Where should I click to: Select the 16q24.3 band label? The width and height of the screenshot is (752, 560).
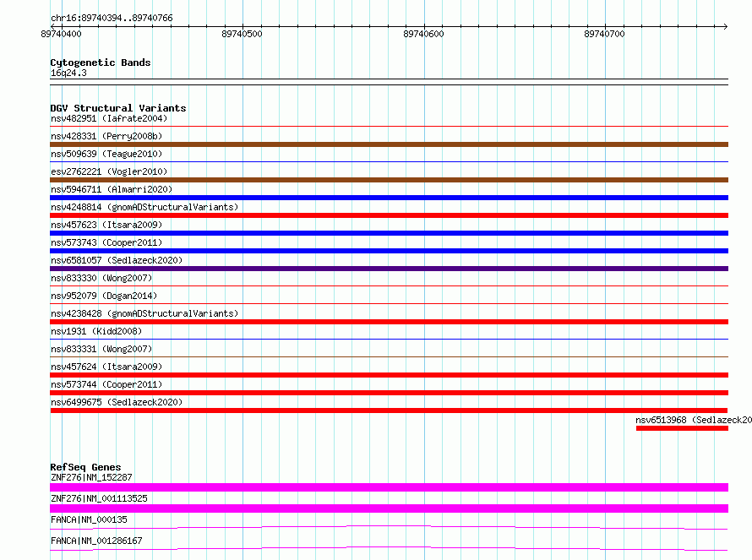pyautogui.click(x=68, y=73)
